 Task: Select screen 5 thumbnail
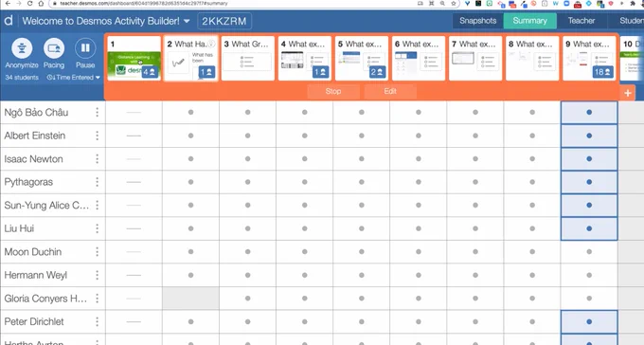coord(362,58)
